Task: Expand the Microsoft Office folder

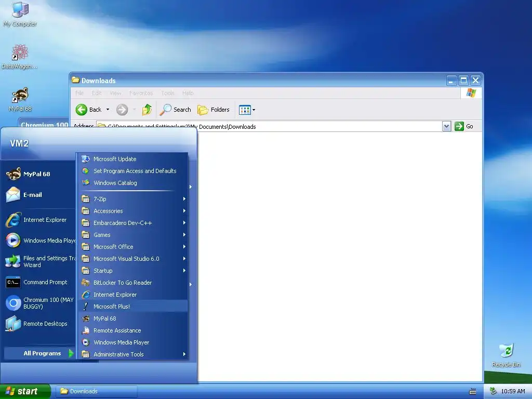Action: click(133, 247)
